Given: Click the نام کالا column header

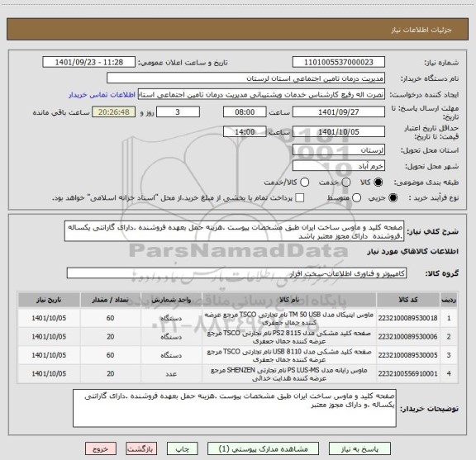Looking at the screenshot, I should point(289,300).
